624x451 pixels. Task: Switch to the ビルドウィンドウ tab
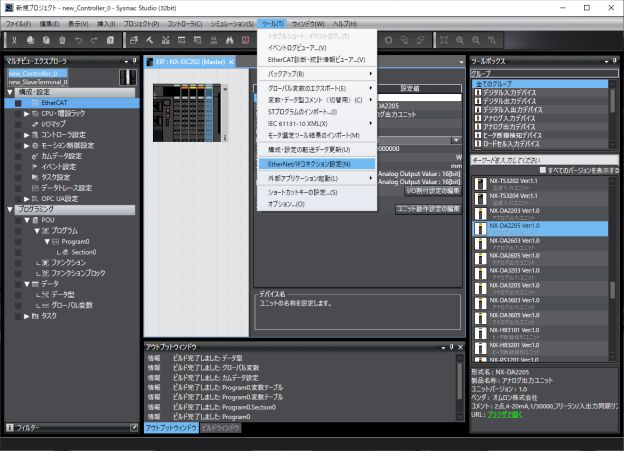[220, 427]
